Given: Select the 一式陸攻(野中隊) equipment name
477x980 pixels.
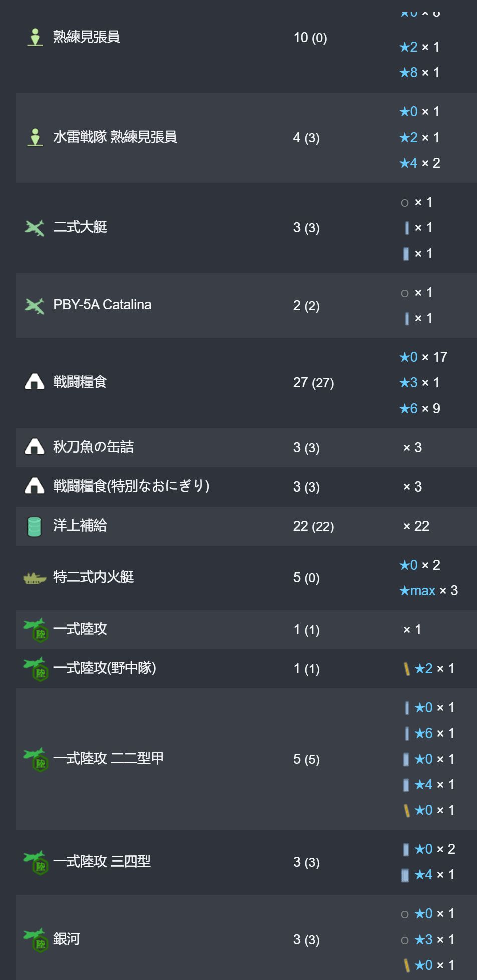Looking at the screenshot, I should [x=105, y=668].
